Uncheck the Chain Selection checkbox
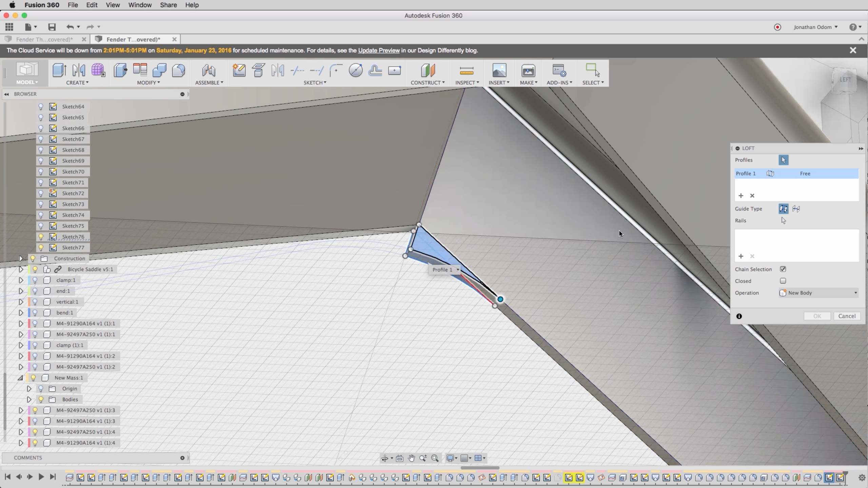This screenshot has height=488, width=868. (783, 269)
